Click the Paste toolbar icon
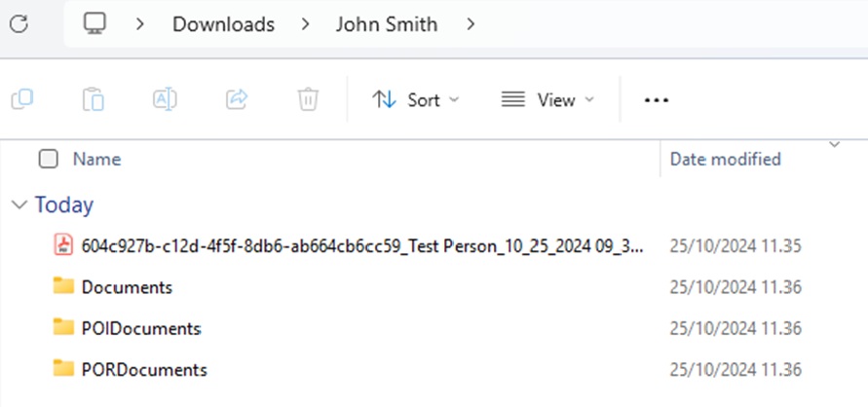The width and height of the screenshot is (868, 407). pos(94,99)
